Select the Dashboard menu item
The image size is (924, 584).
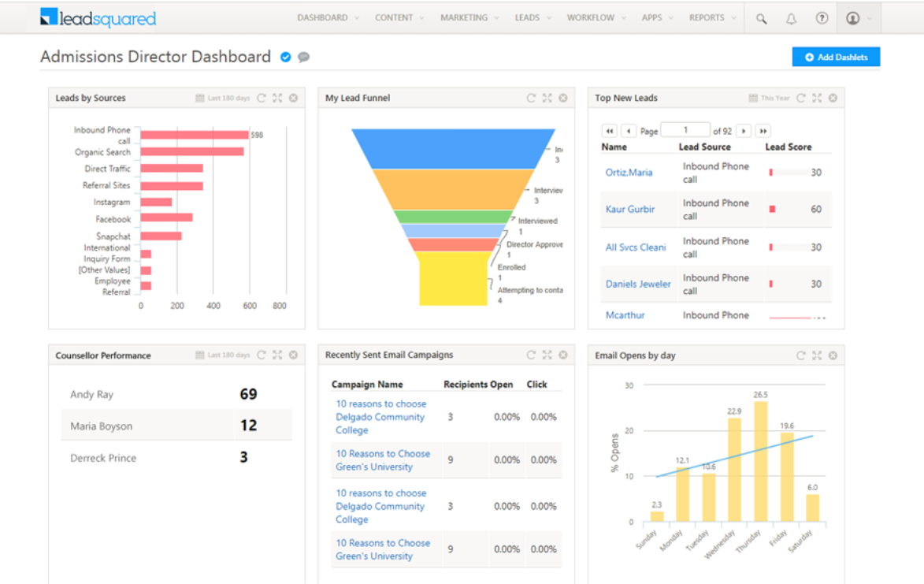pyautogui.click(x=322, y=17)
